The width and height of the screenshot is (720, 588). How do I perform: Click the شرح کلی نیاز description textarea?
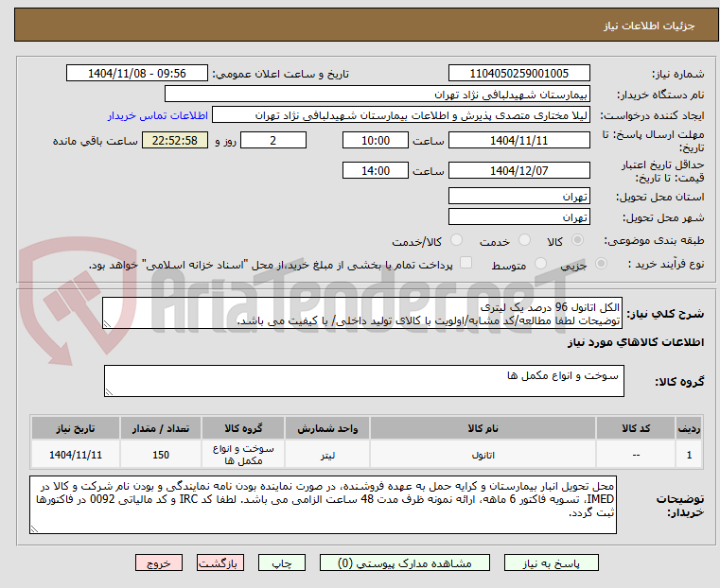pyautogui.click(x=362, y=313)
